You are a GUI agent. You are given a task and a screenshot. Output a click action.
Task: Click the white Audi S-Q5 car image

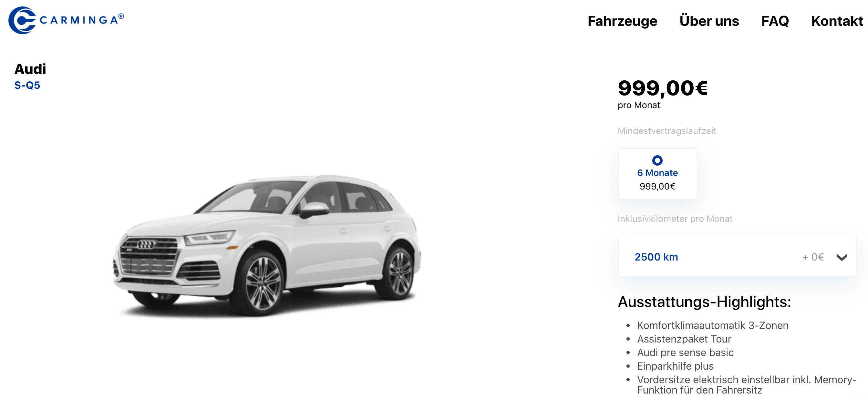(x=266, y=245)
